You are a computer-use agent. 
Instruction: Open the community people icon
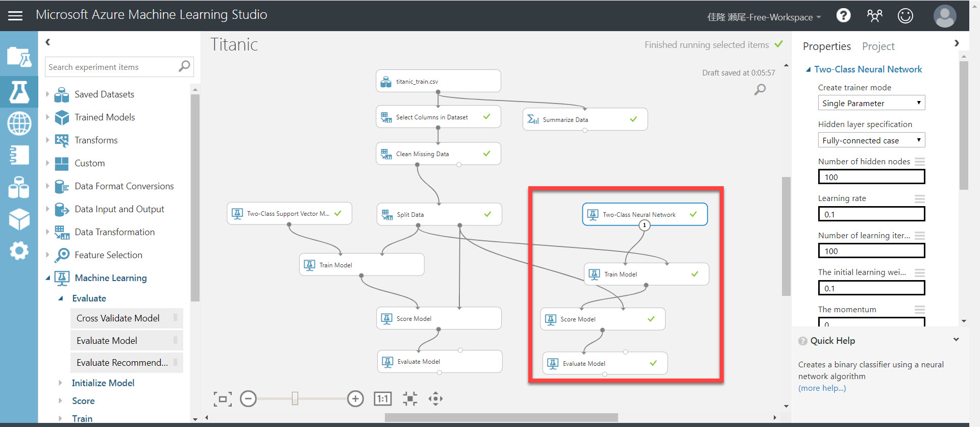point(874,16)
